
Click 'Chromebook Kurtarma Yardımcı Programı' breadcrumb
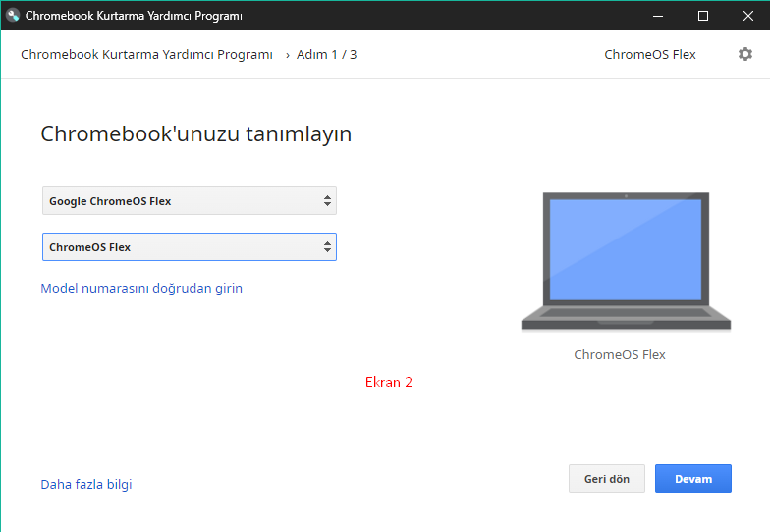146,55
